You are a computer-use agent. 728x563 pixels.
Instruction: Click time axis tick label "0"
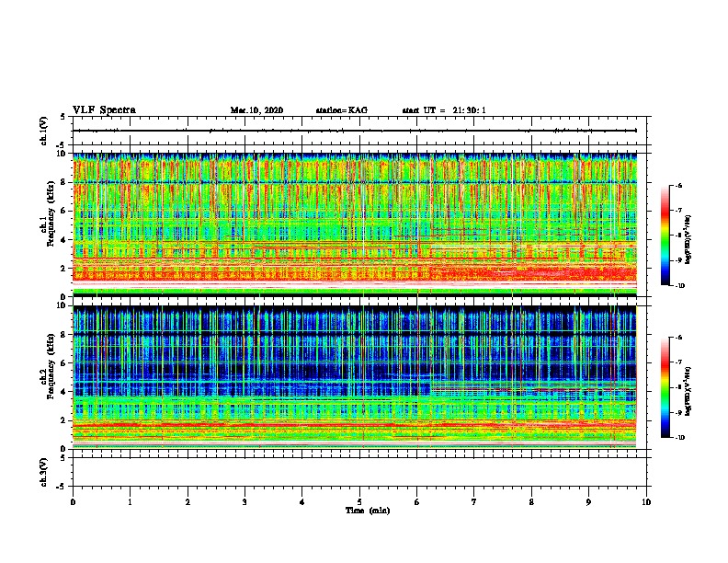click(73, 502)
